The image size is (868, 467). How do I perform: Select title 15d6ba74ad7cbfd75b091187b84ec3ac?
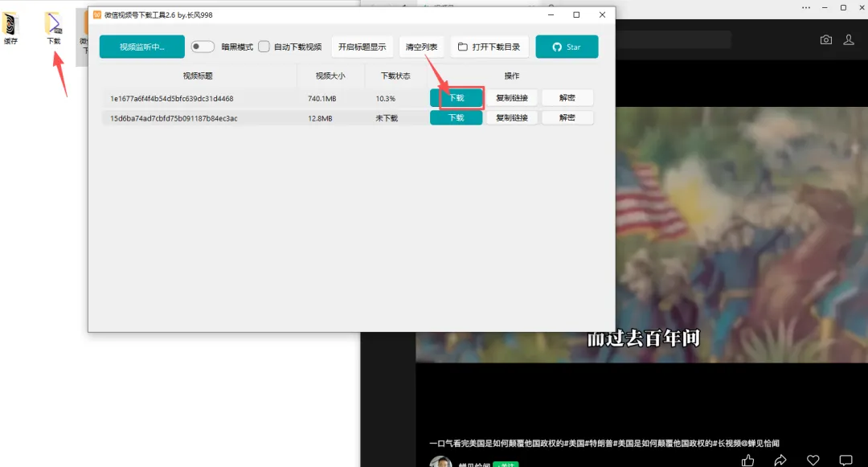pyautogui.click(x=174, y=118)
